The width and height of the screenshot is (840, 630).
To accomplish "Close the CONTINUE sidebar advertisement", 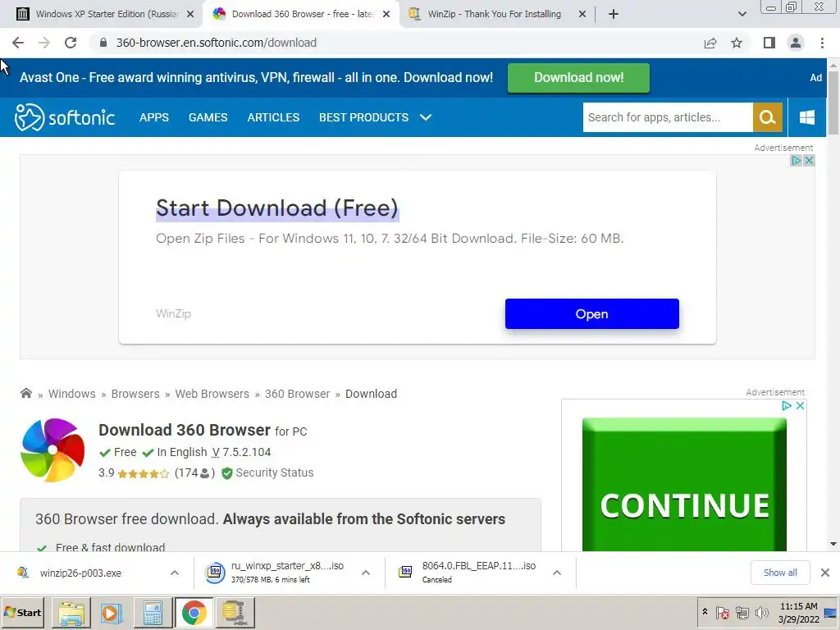I will pyautogui.click(x=800, y=405).
